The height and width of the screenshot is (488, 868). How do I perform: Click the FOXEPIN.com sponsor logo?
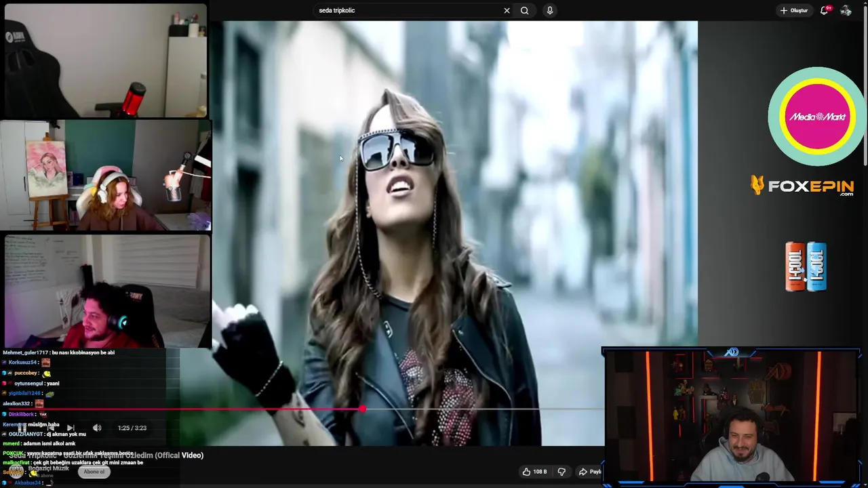802,186
